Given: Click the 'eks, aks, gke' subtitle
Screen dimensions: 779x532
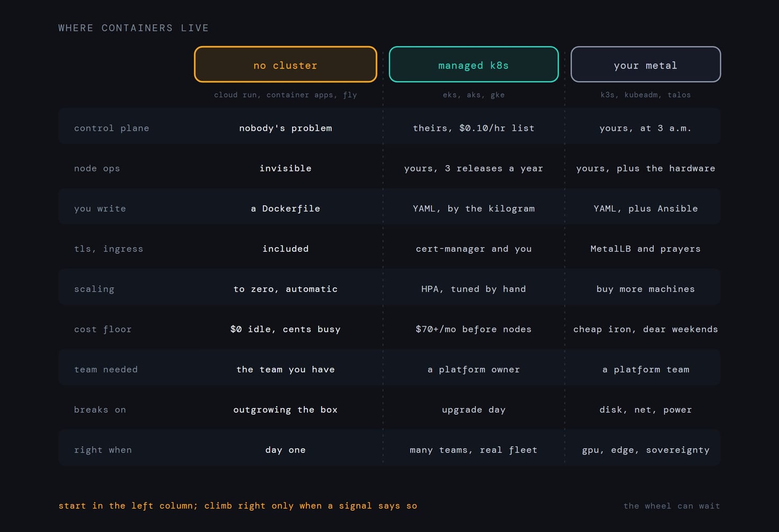Looking at the screenshot, I should coord(474,95).
